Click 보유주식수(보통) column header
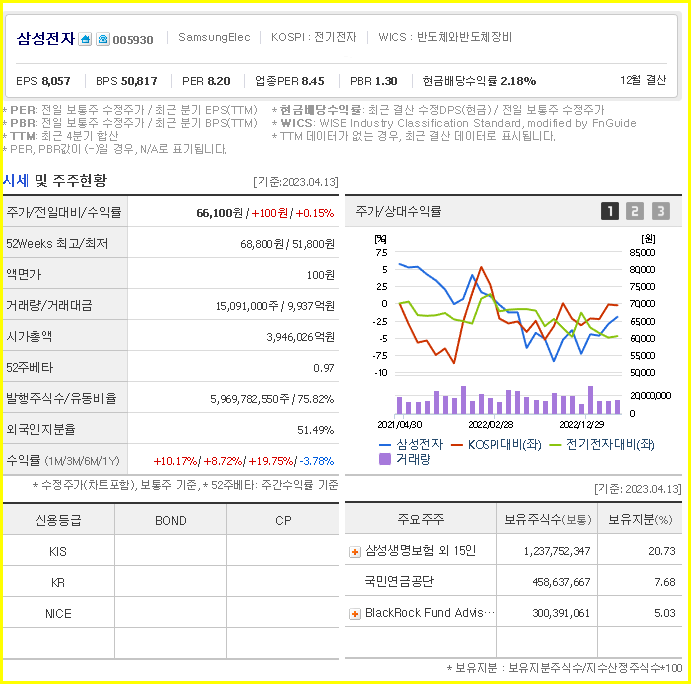 548,520
